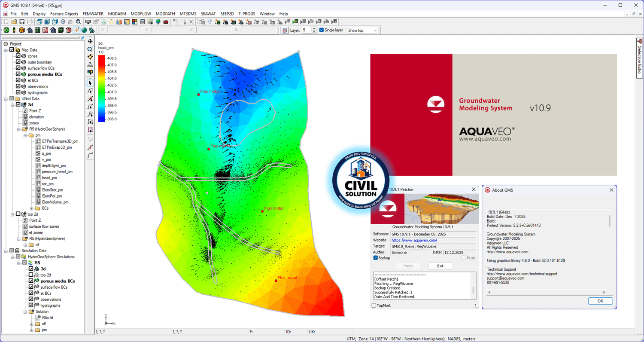The height and width of the screenshot is (342, 644).
Task: Open the MODFLOW menu
Action: (141, 14)
